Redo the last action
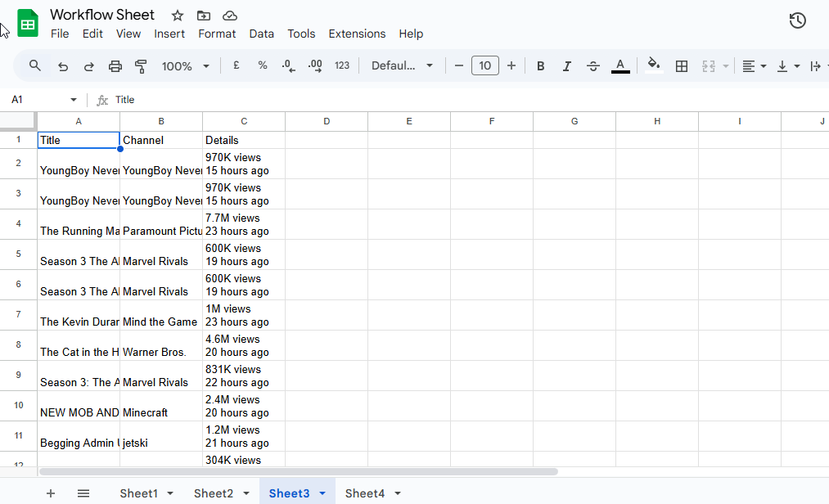Image resolution: width=829 pixels, height=504 pixels. pos(89,66)
